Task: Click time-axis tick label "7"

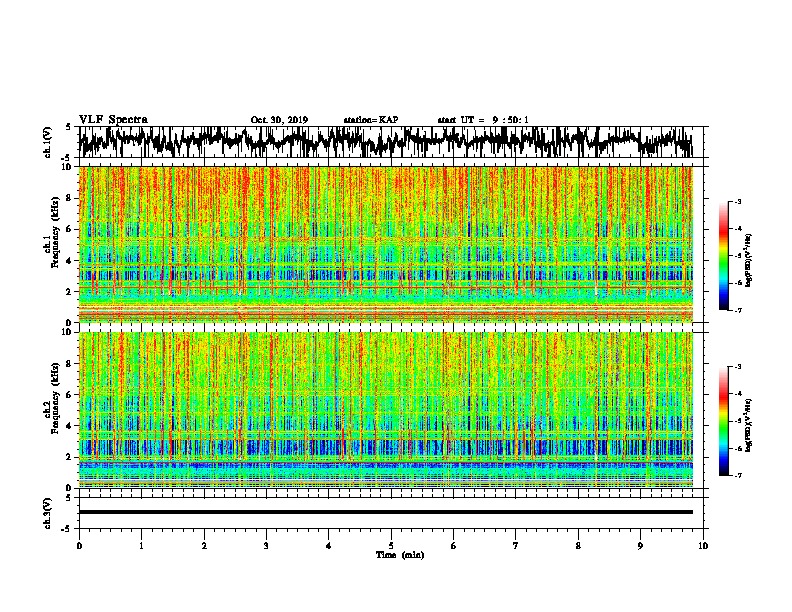Action: pos(516,546)
